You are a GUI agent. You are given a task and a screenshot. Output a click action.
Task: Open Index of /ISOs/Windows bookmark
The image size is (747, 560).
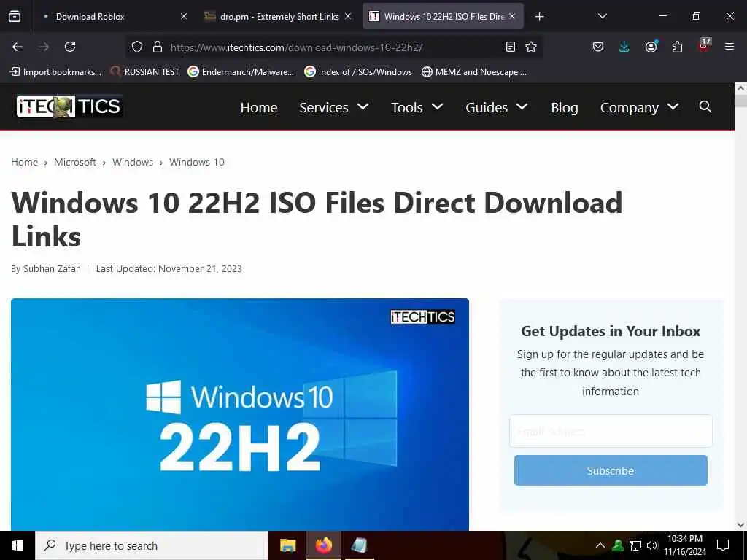click(x=358, y=72)
